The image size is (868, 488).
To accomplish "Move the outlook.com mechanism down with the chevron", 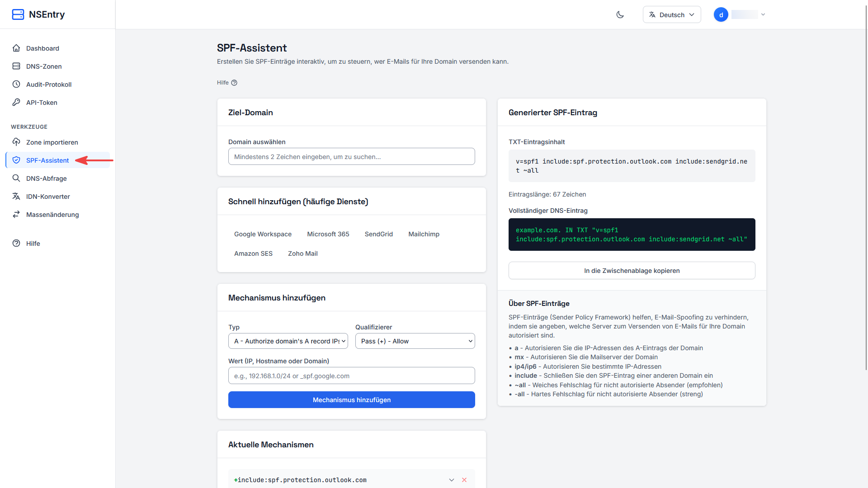I will [452, 480].
